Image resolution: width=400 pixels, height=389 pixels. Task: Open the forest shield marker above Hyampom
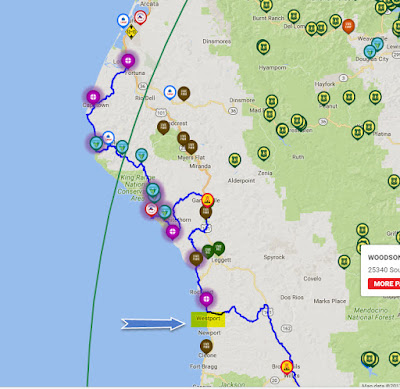pos(263,46)
